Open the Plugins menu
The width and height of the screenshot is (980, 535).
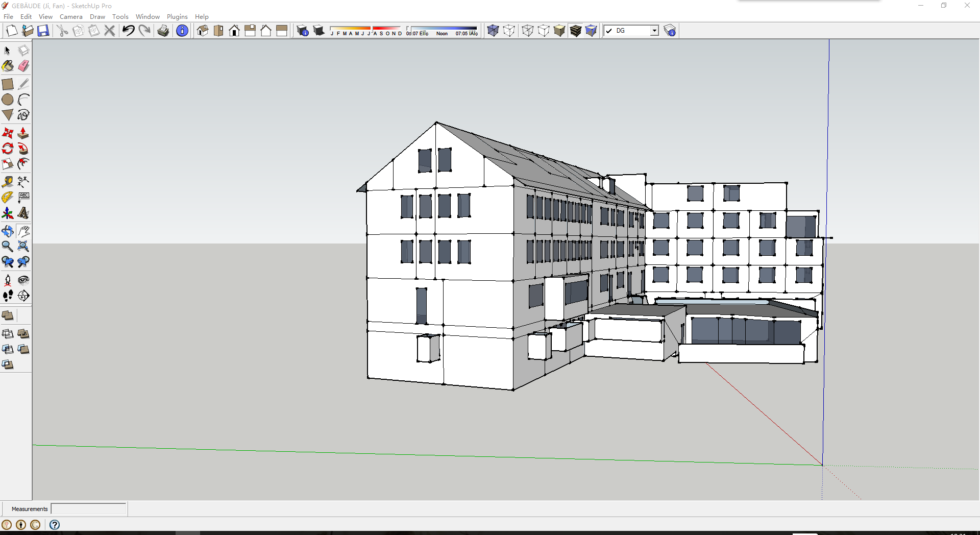[177, 17]
